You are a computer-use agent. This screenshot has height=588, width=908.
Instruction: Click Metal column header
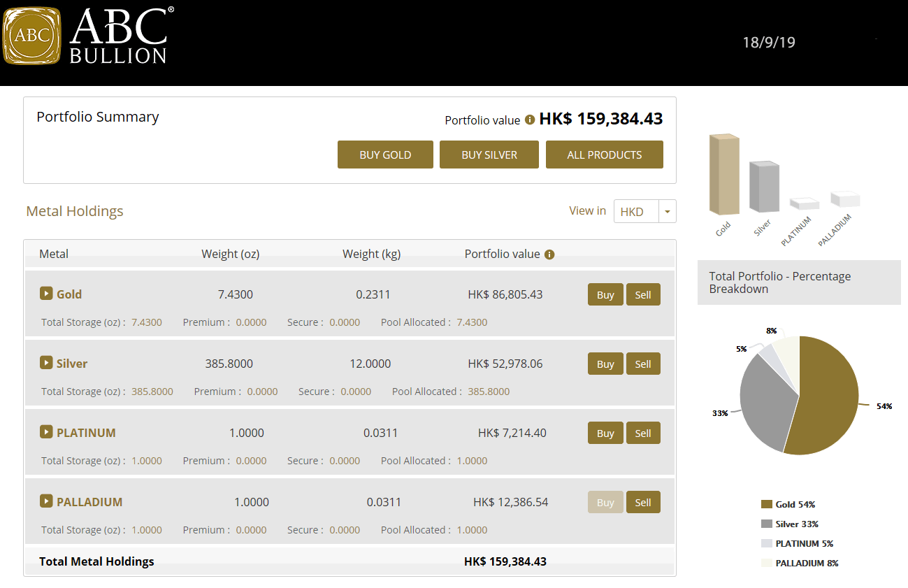pyautogui.click(x=54, y=254)
